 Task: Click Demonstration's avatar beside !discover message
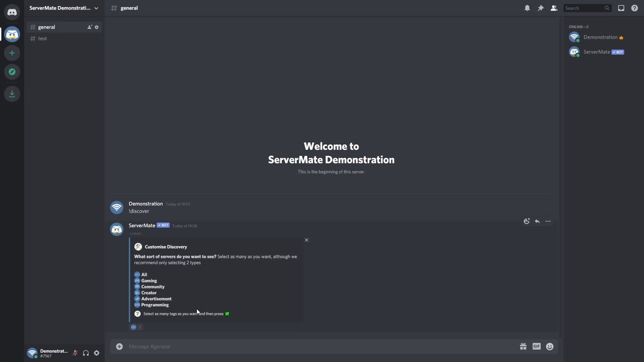117,208
